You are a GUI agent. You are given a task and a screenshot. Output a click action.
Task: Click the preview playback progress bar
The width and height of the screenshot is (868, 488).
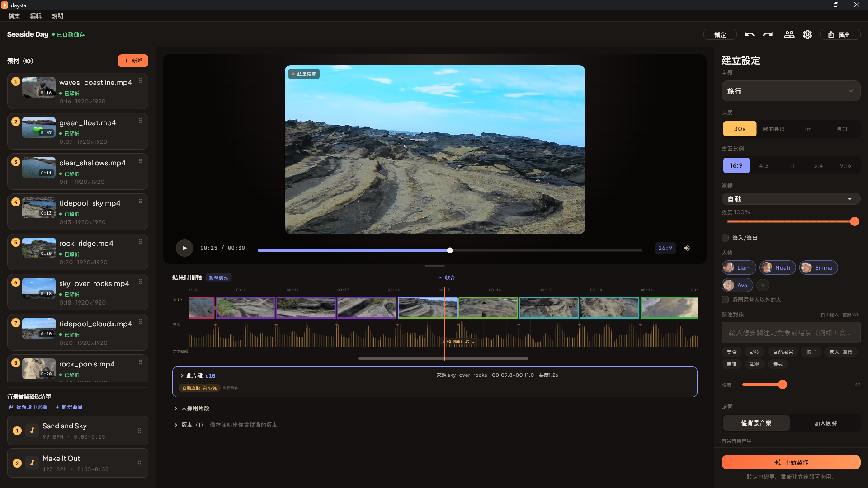[x=450, y=250]
